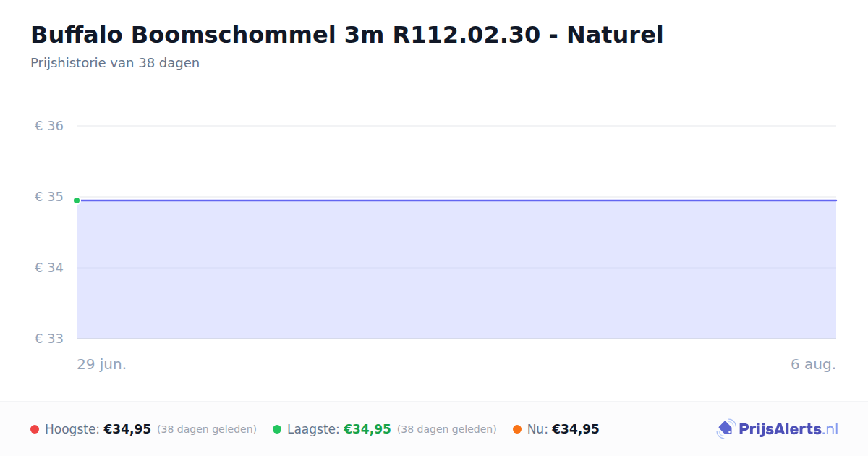
Task: Select the green data point on chart line
Action: point(77,200)
